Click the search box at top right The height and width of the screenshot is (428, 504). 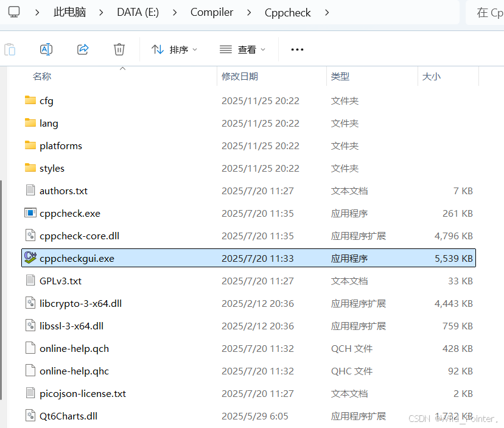(488, 12)
